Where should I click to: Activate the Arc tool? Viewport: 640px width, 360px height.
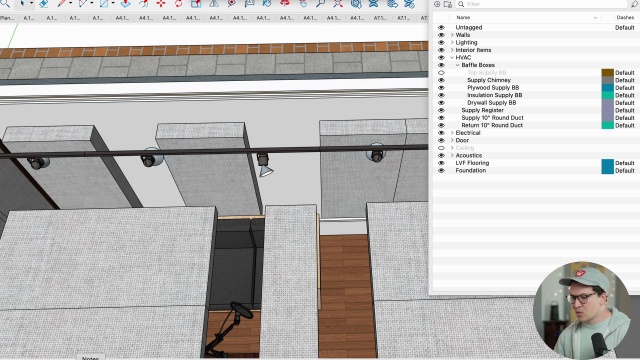pos(83,4)
